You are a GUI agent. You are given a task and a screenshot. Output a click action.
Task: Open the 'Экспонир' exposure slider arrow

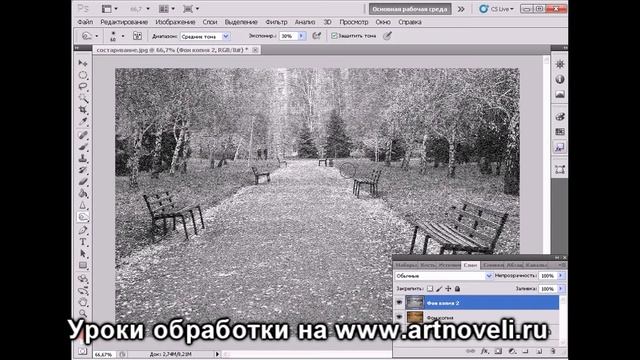click(x=301, y=36)
